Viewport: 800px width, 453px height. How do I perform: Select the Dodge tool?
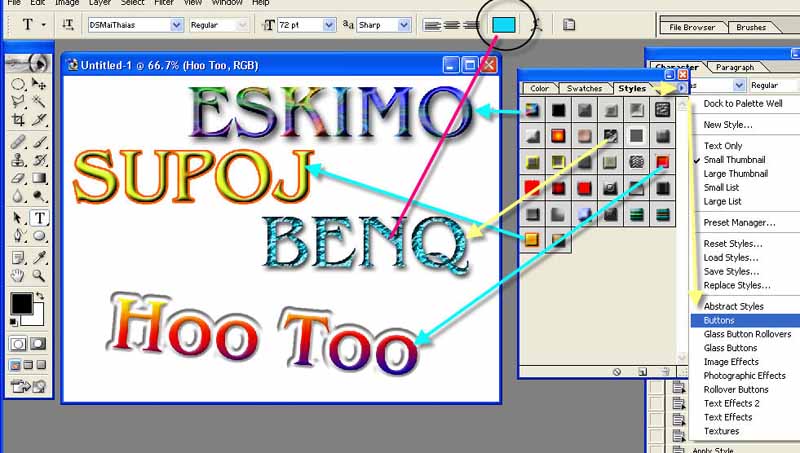[x=39, y=196]
